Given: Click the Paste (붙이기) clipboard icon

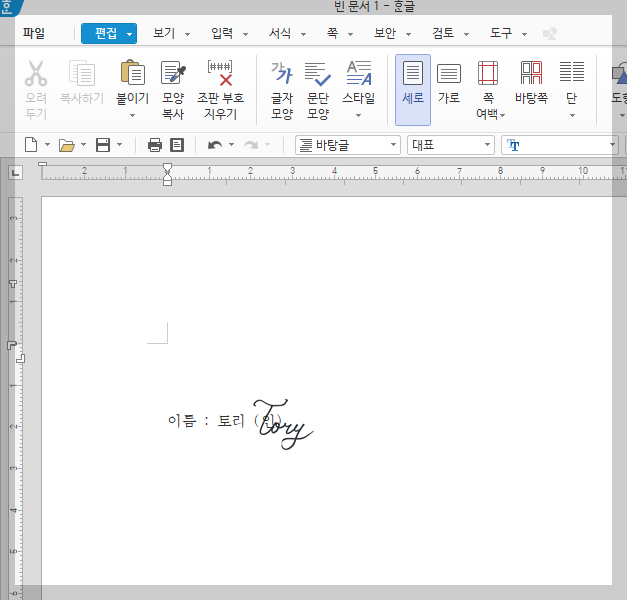Looking at the screenshot, I should tap(132, 73).
